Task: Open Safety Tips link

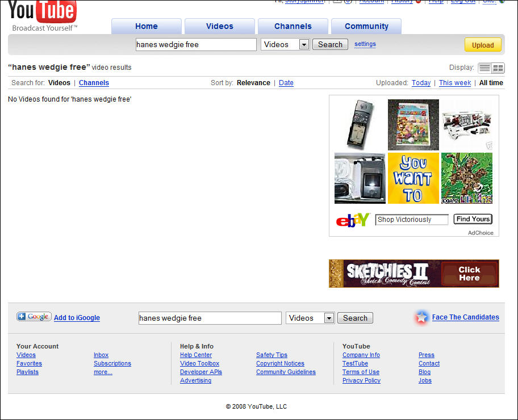Action: click(x=271, y=355)
